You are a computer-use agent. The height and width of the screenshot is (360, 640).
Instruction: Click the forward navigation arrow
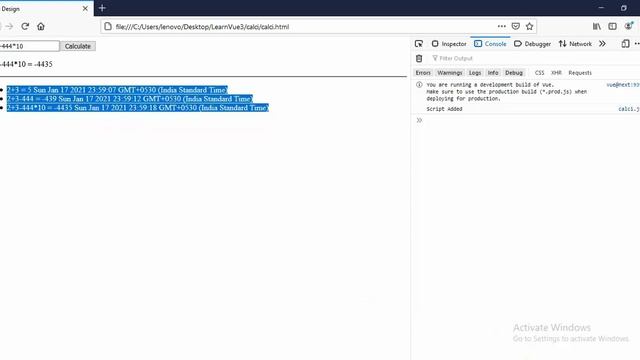coord(9,27)
